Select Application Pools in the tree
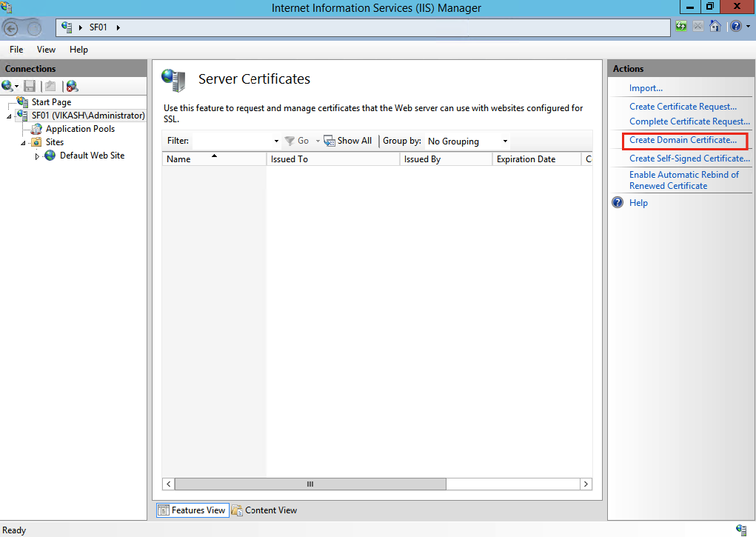Image resolution: width=756 pixels, height=537 pixels. pos(80,129)
